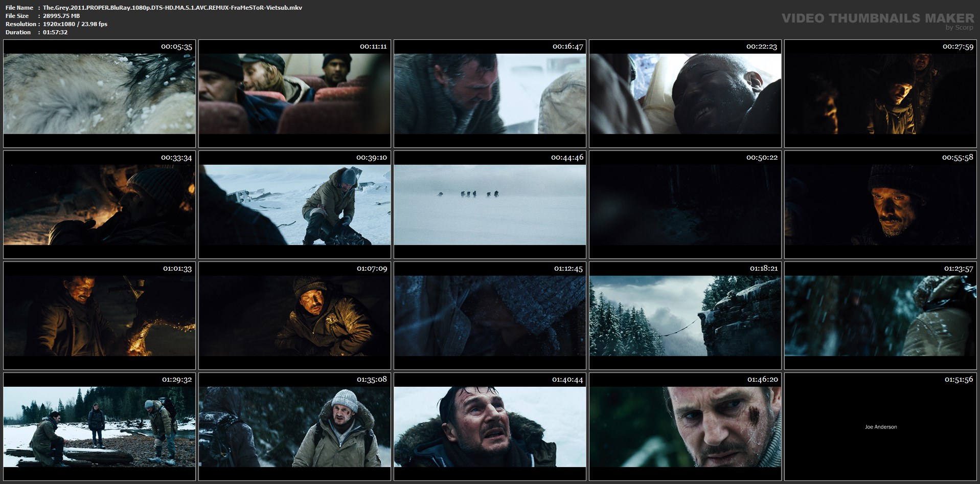Click the File Name label
This screenshot has height=484, width=980.
19,8
